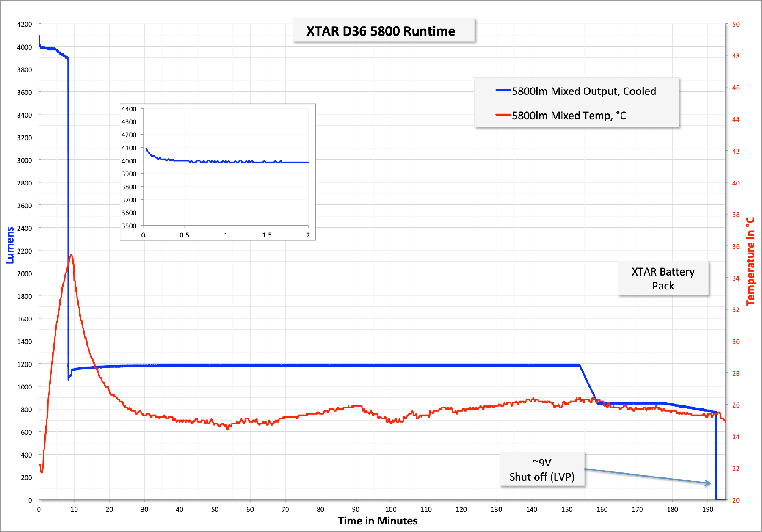The height and width of the screenshot is (532, 762).
Task: Click the arrowhead pointing to shut-off point
Action: (x=708, y=483)
